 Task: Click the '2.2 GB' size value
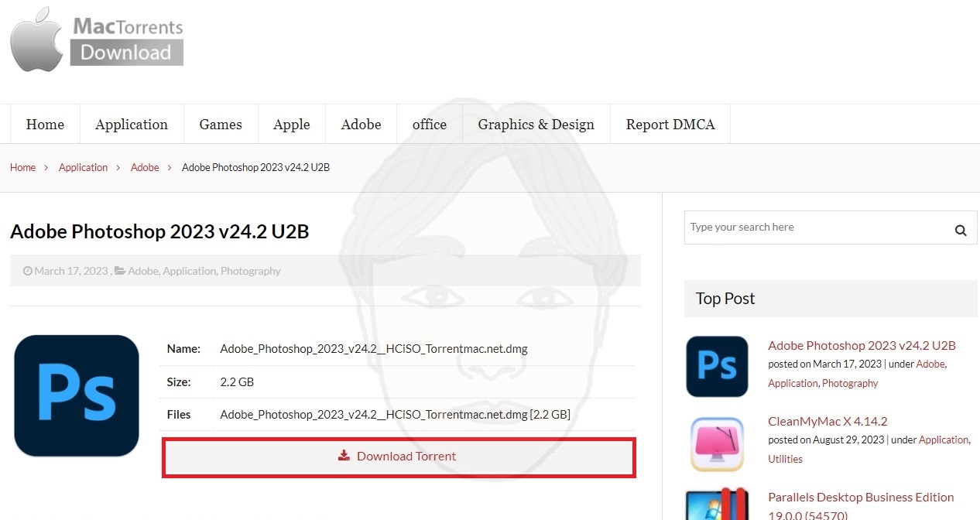tap(237, 382)
